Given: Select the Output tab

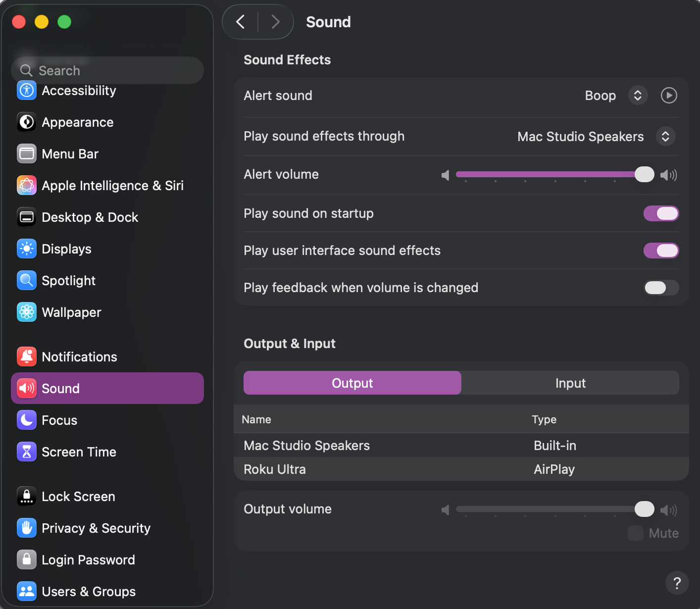Looking at the screenshot, I should [x=352, y=383].
